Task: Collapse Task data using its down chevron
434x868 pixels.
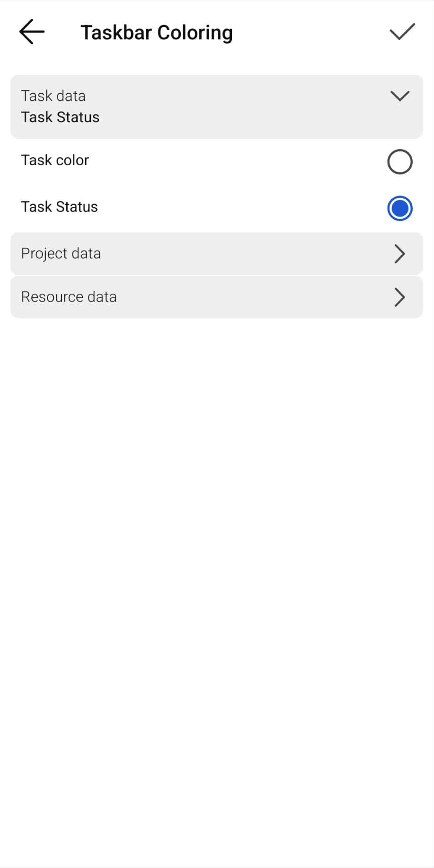Action: tap(399, 96)
